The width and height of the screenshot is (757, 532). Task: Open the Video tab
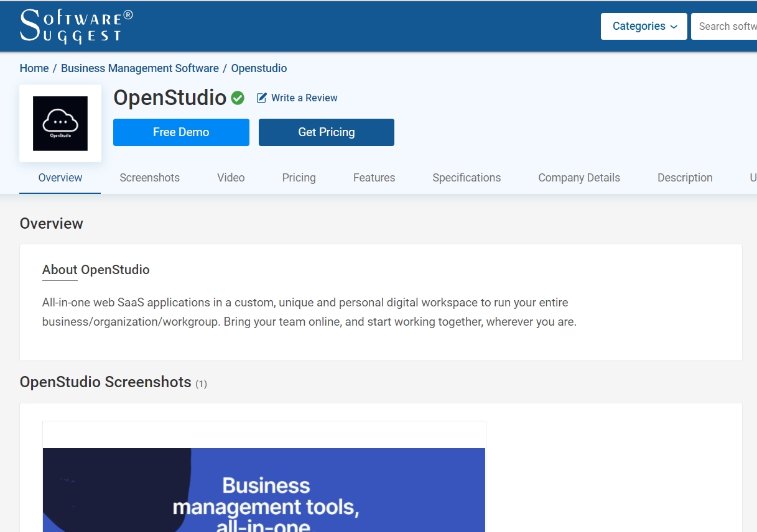(x=231, y=178)
